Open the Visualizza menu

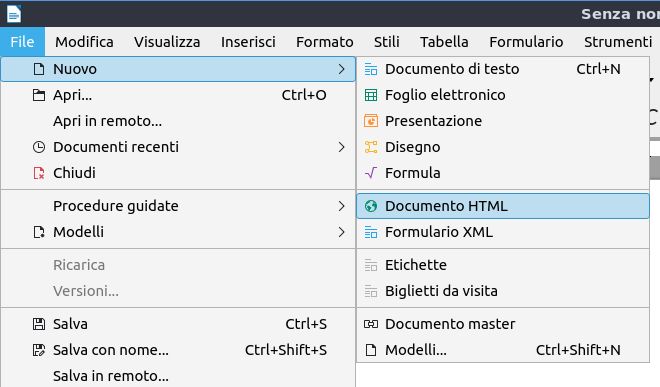(167, 42)
